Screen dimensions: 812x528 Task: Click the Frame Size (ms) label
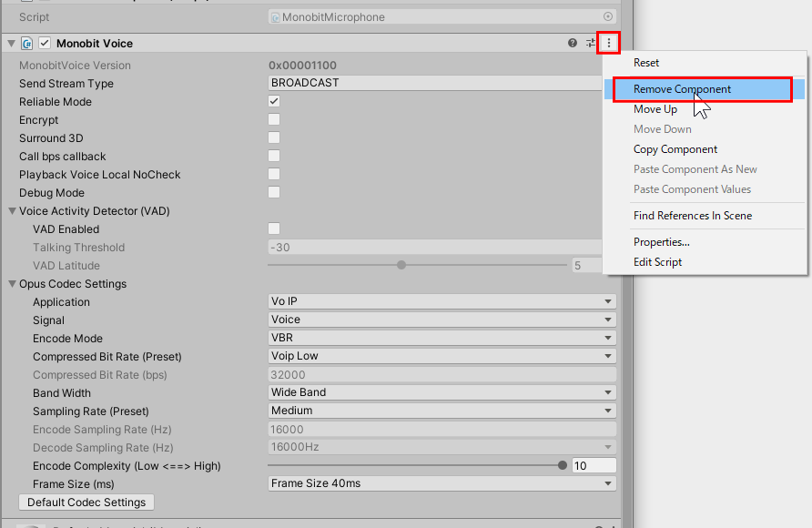coord(74,484)
